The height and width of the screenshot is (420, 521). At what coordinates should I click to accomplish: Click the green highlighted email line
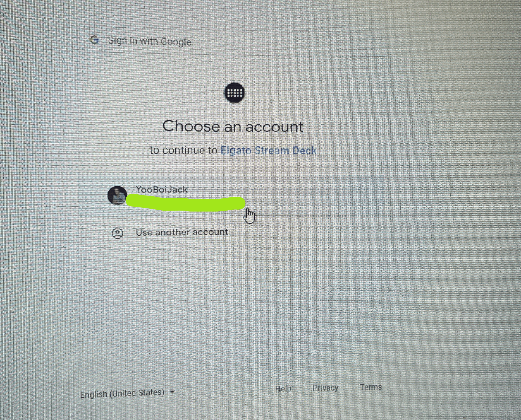click(x=185, y=203)
